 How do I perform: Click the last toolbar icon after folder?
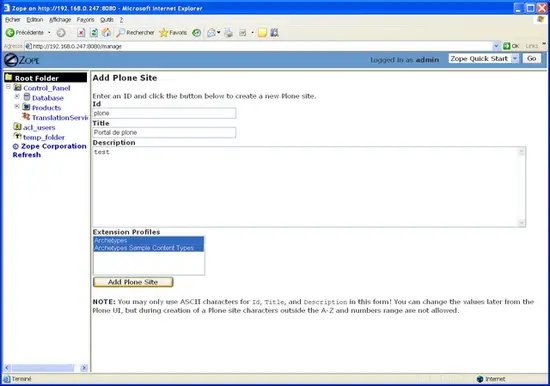(x=274, y=33)
